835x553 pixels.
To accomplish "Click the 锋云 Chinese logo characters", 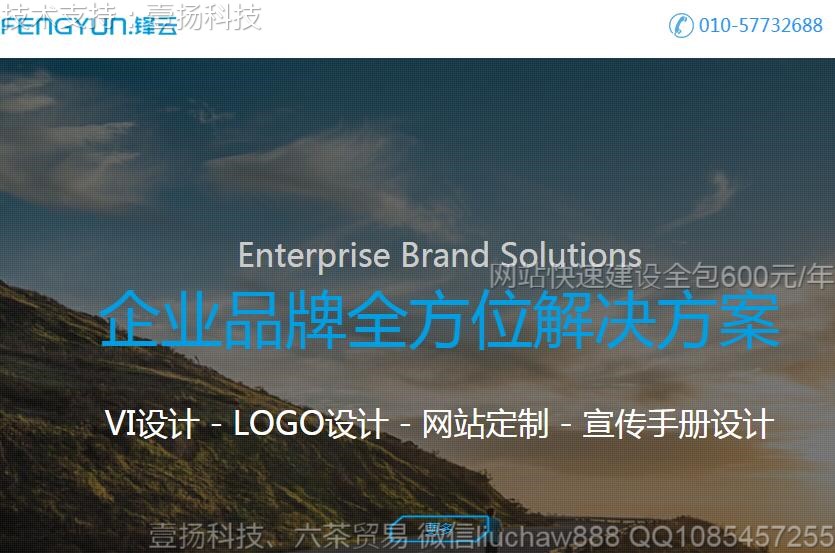I will click(157, 25).
